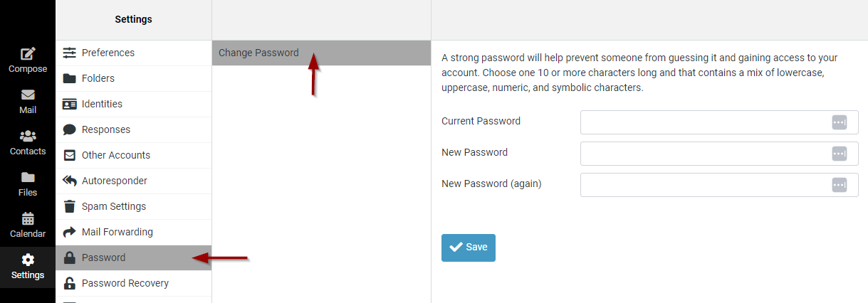Click the Preferences sliders icon
The image size is (868, 303).
coord(70,53)
